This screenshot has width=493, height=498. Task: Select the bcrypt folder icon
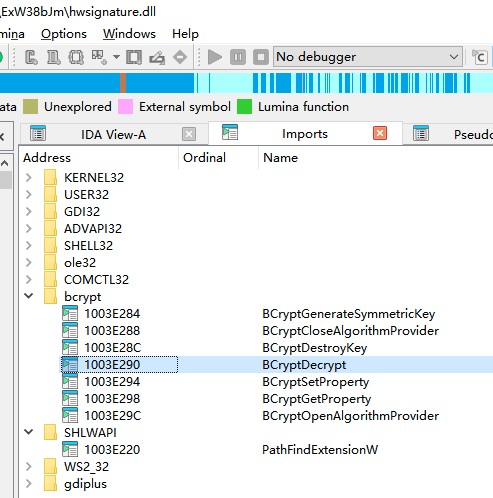[x=50, y=296]
